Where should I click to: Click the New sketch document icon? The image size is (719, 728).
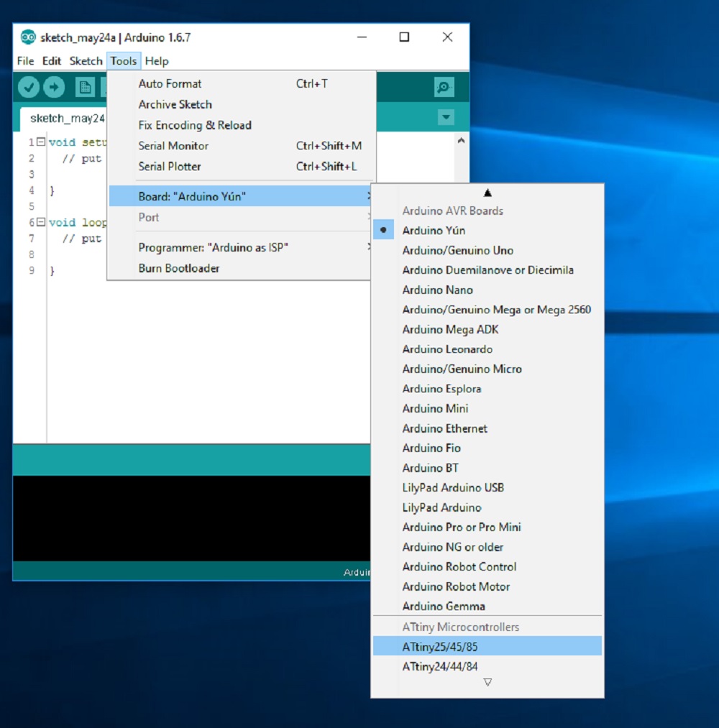[x=85, y=87]
